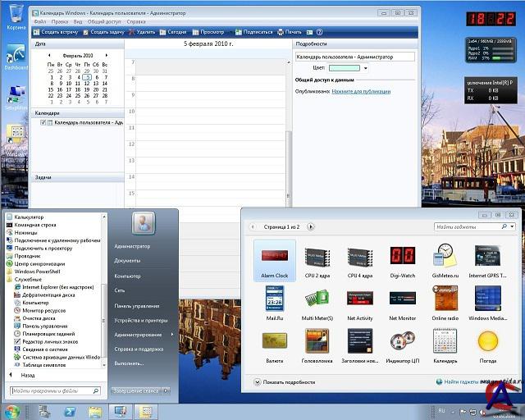The image size is (525, 420).
Task: Go to next month in mini calendar
Action: coord(106,56)
